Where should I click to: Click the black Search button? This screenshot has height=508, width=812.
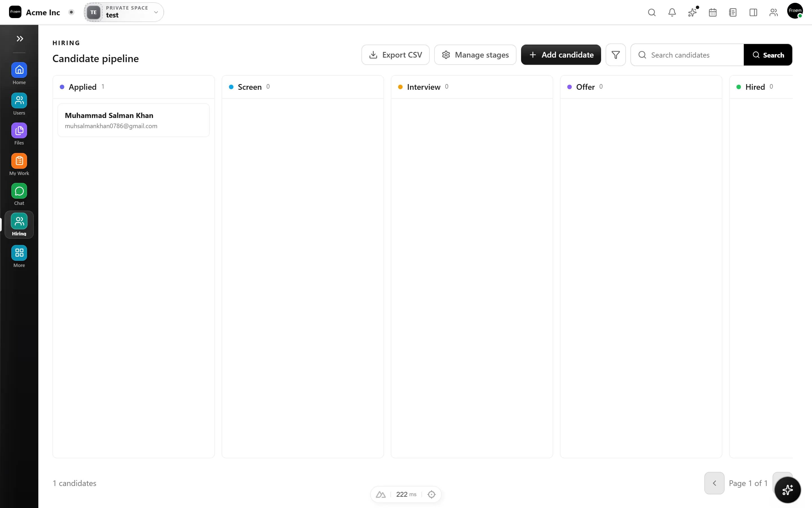(x=768, y=55)
